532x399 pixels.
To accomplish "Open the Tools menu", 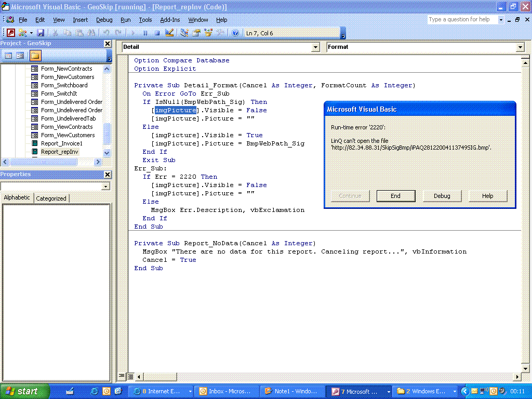I will tap(145, 20).
